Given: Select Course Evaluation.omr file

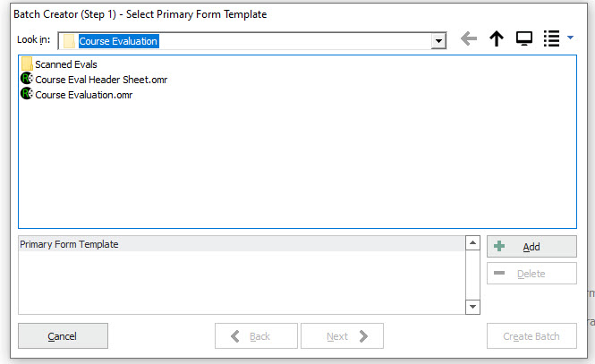Looking at the screenshot, I should (84, 95).
